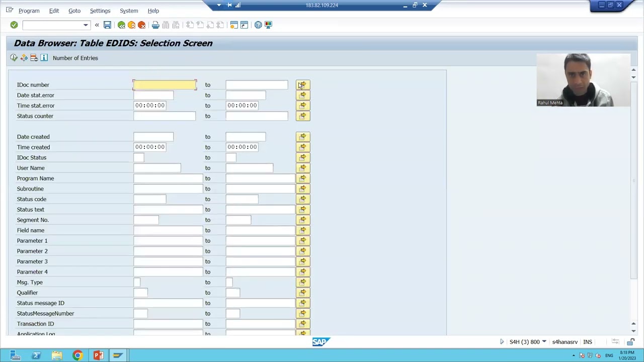
Task: Expand the S4H (3) 800 system dropdown
Action: 544,342
